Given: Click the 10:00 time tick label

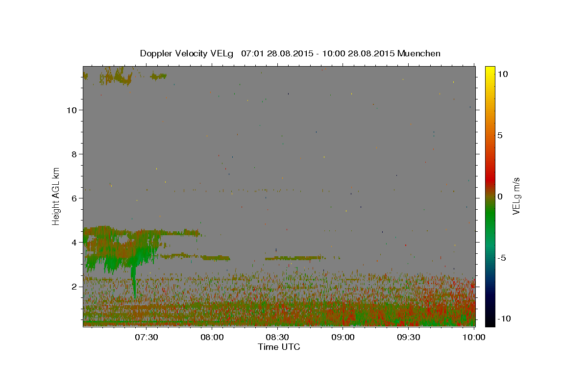Looking at the screenshot, I should pyautogui.click(x=474, y=337).
